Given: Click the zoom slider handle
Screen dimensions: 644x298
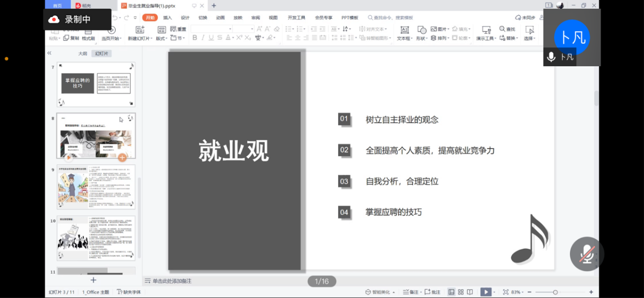Looking at the screenshot, I should (555, 292).
